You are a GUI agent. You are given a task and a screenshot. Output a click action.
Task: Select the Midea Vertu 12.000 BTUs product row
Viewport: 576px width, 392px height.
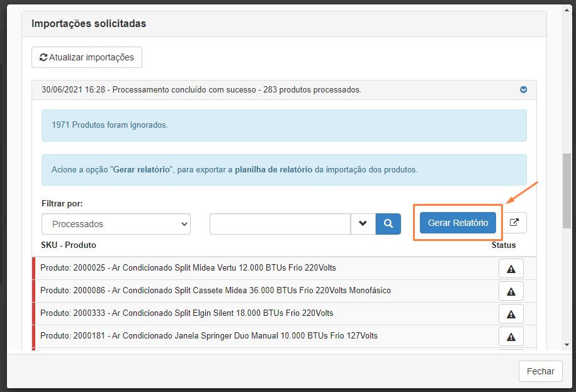[188, 268]
